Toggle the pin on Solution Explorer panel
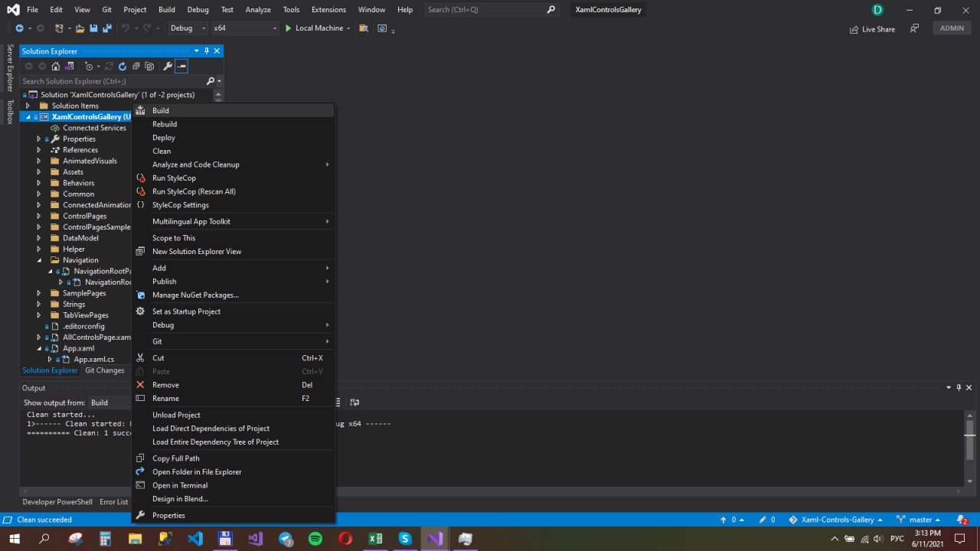This screenshot has width=980, height=551. pyautogui.click(x=207, y=51)
